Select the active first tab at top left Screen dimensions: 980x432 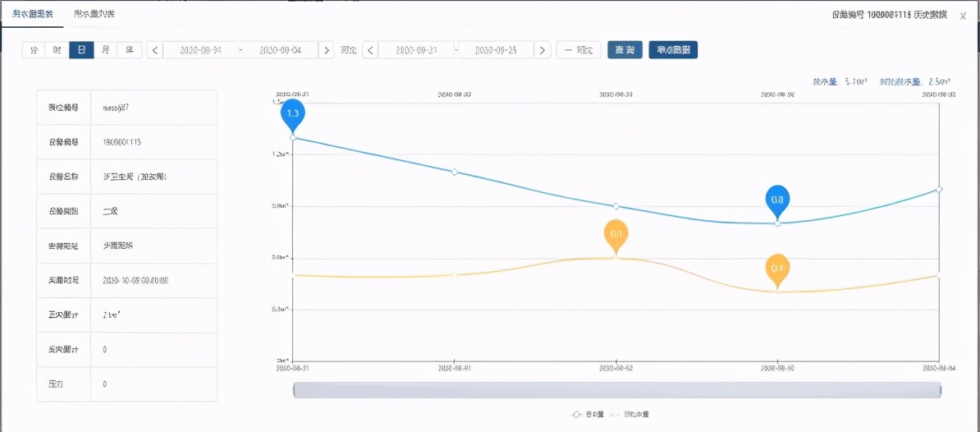33,15
